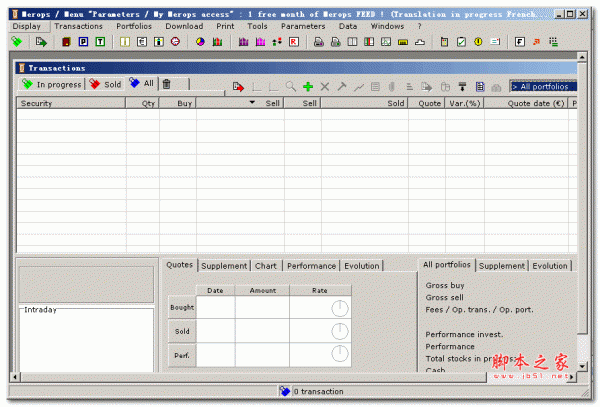Click the vertical scrollbar up arrow
The height and width of the screenshot is (407, 600).
(582, 57)
